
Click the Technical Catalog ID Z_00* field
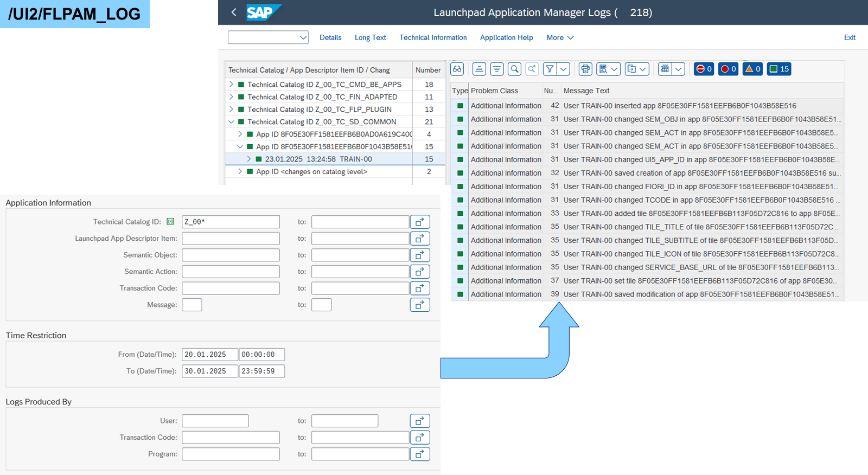tap(231, 222)
